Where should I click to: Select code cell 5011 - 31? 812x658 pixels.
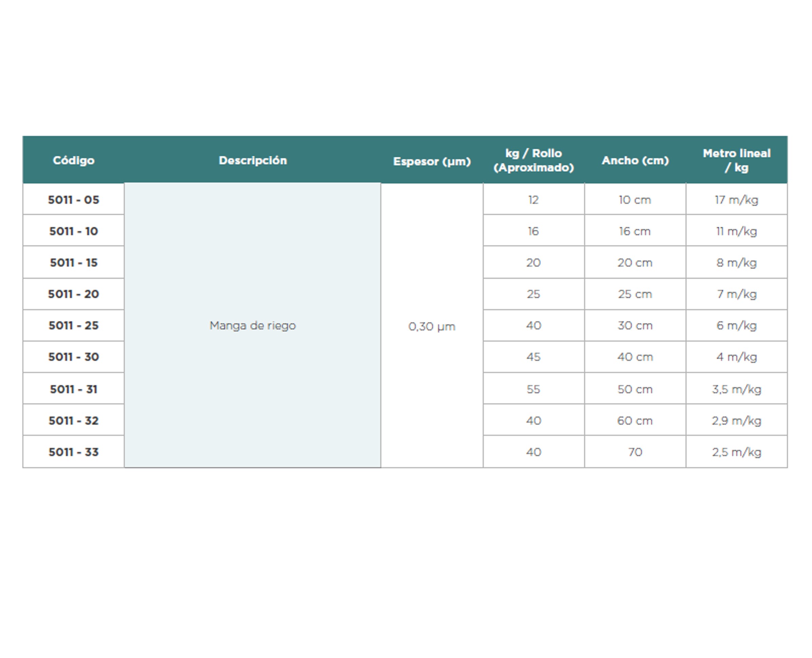point(74,389)
